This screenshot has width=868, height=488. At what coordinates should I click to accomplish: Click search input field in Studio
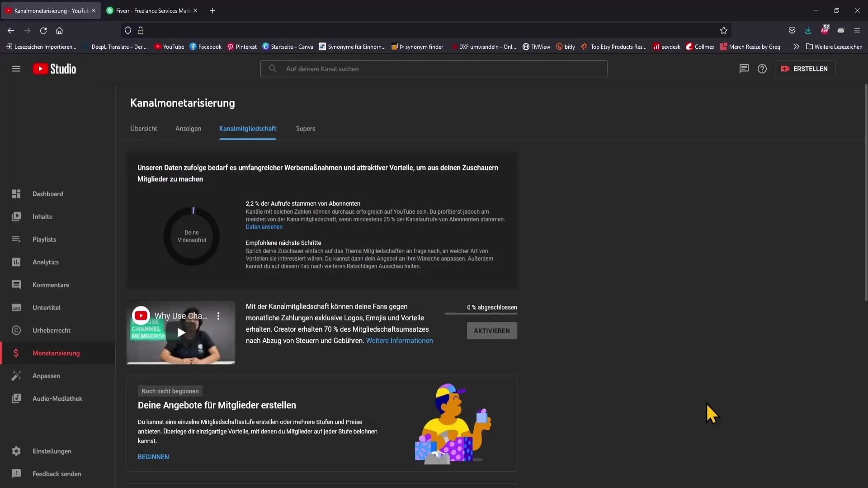point(434,68)
